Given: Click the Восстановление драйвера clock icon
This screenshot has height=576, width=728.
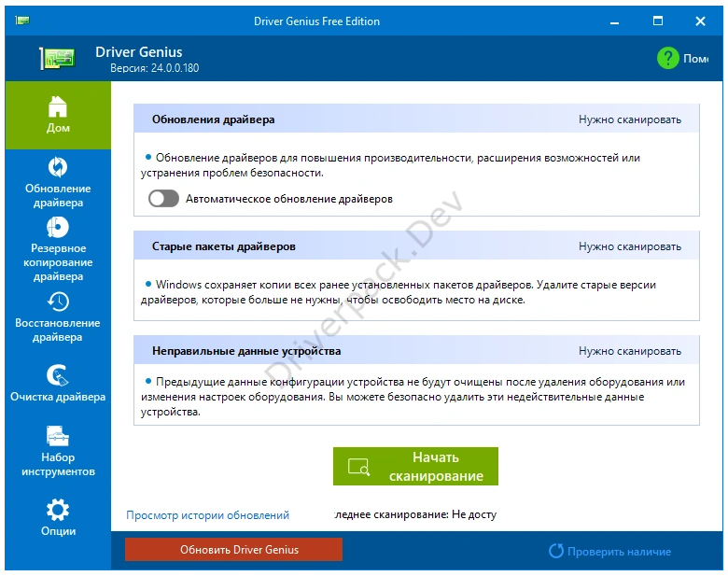Looking at the screenshot, I should tap(58, 302).
